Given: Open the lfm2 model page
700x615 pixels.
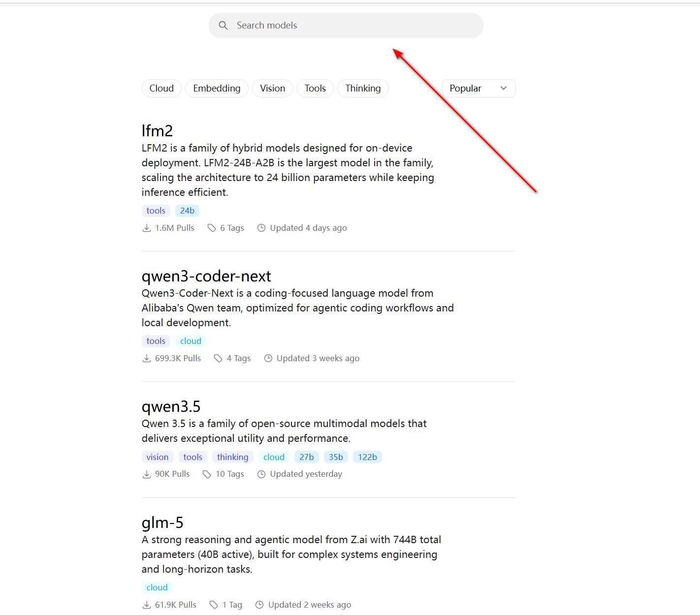Looking at the screenshot, I should pyautogui.click(x=157, y=131).
